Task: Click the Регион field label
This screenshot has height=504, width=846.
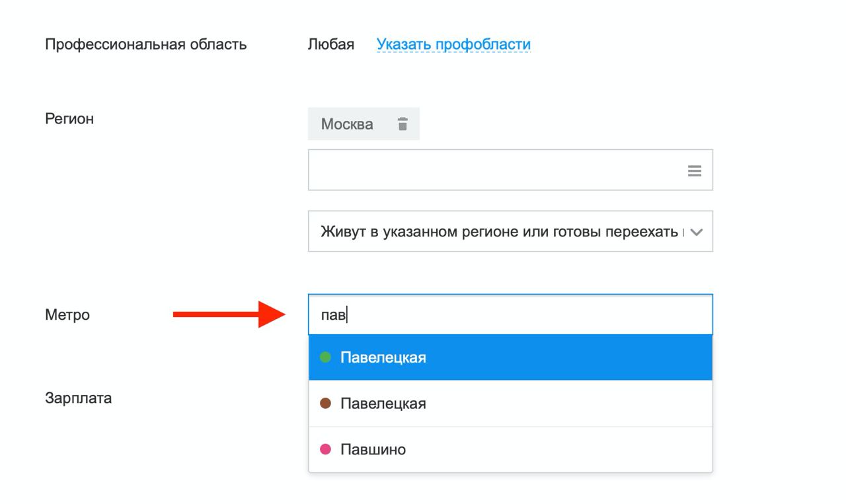Action: [69, 119]
